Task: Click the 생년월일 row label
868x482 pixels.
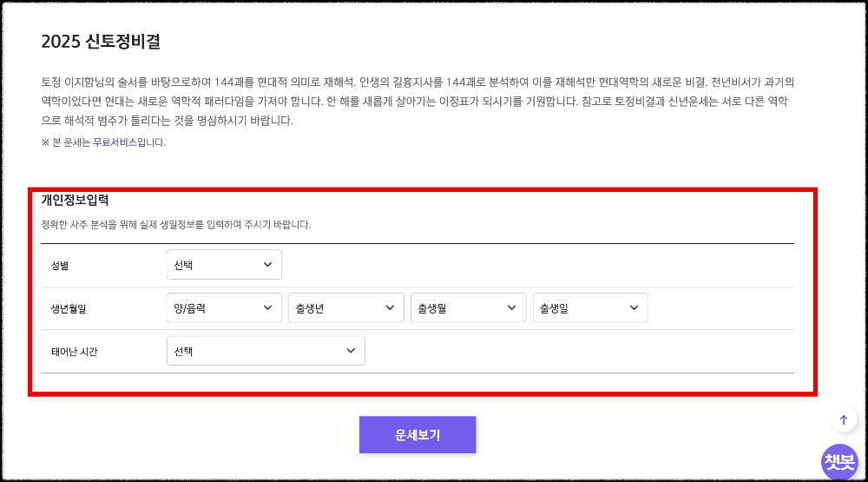Action: point(69,309)
